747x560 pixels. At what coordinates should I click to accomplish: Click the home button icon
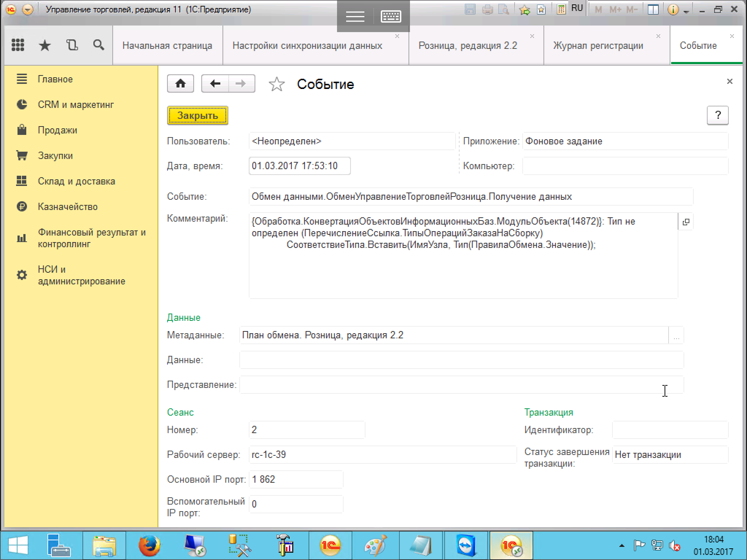[180, 84]
